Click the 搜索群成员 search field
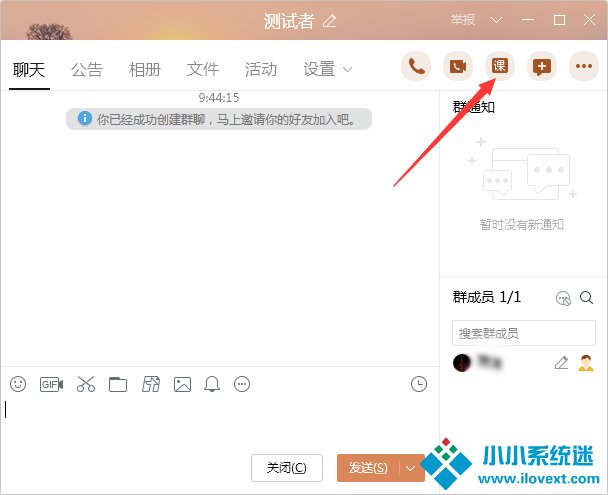608x495 pixels. coord(523,333)
